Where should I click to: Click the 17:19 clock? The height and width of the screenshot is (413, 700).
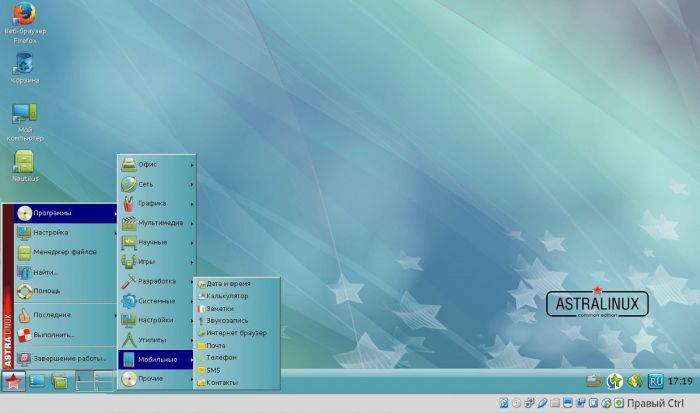click(x=680, y=381)
